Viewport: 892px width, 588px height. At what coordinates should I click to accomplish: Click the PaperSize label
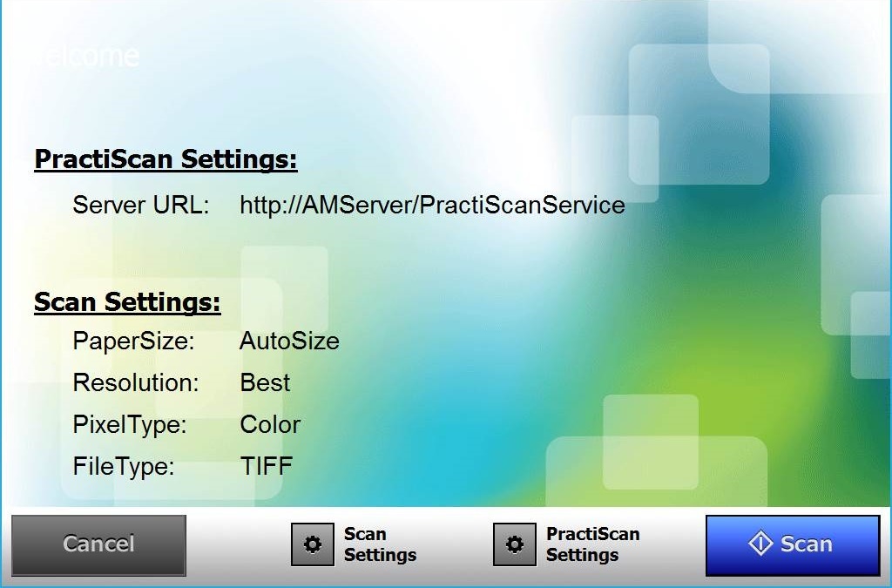coord(133,341)
